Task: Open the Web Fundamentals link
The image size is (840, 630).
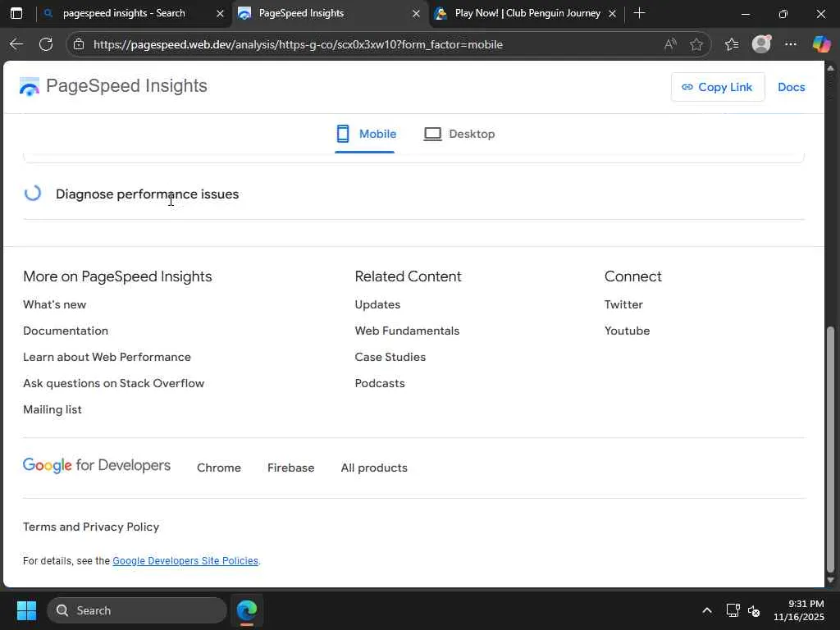Action: tap(407, 331)
